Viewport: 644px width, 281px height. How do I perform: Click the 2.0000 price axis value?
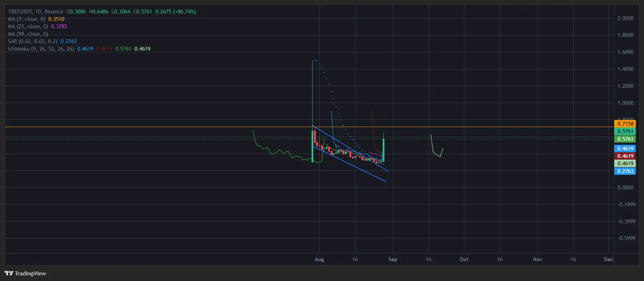pos(625,18)
